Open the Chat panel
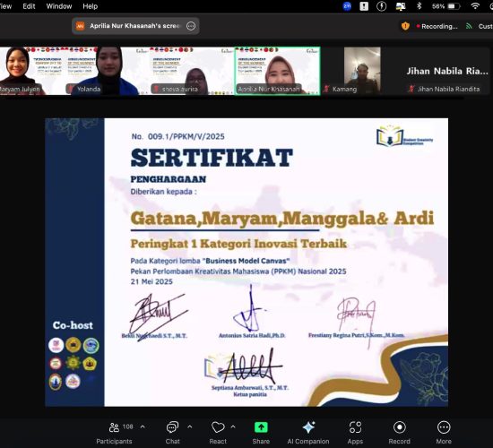The image size is (493, 448). point(173,433)
